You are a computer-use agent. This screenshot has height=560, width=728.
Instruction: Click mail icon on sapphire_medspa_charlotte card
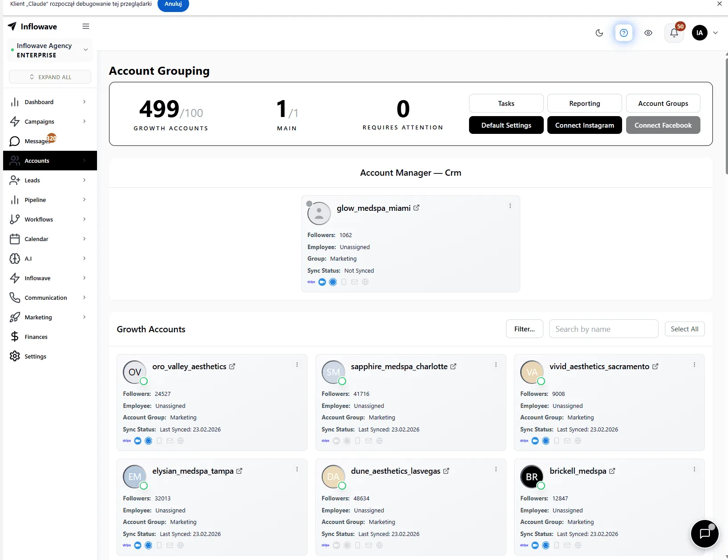[x=368, y=441]
